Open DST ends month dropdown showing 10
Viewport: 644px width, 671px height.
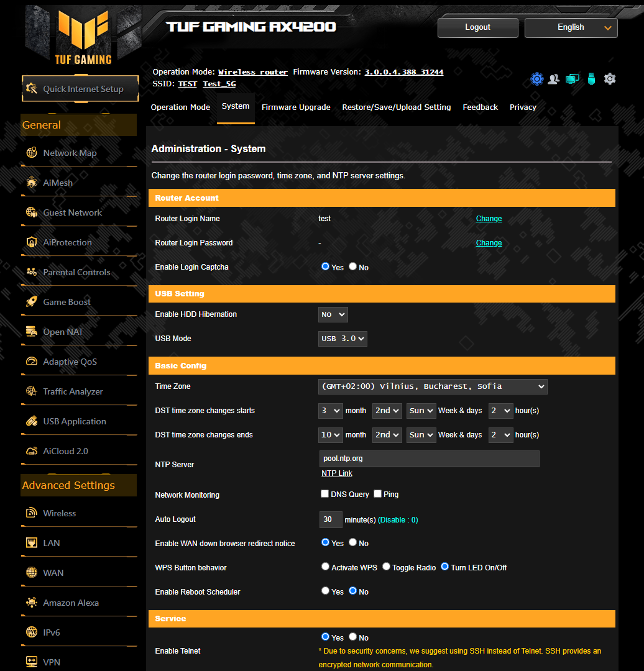[331, 435]
